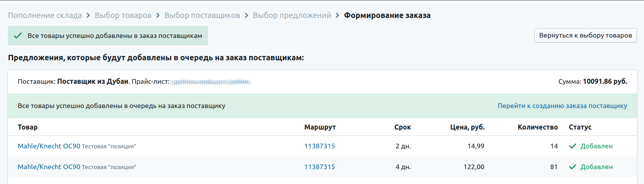Navigate to Выбор поставщиков breadcrumb
644x184 pixels.
202,15
